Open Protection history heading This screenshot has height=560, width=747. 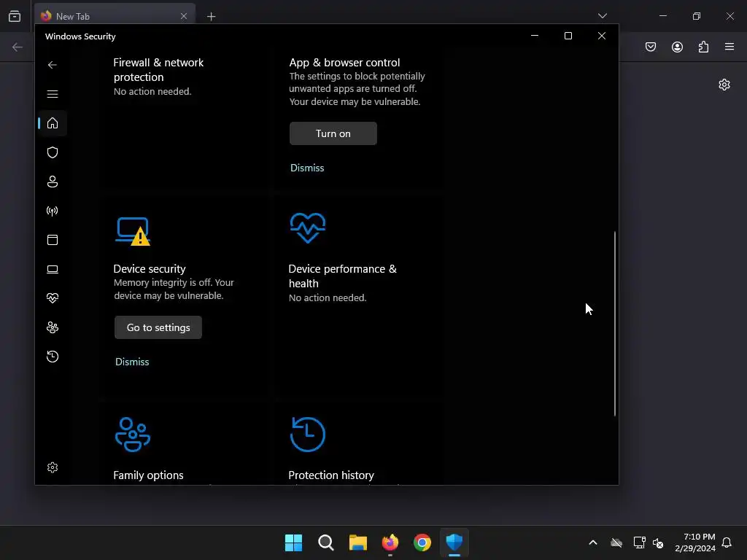click(x=331, y=475)
